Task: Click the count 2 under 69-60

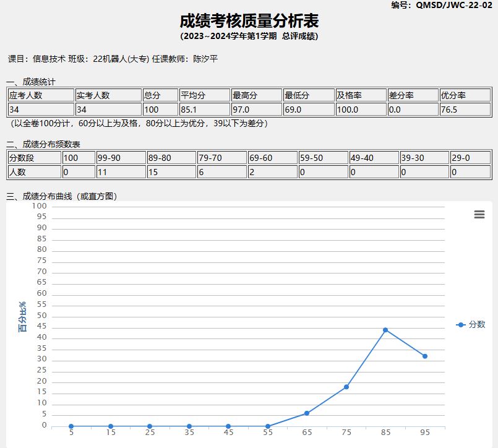Action: pyautogui.click(x=272, y=172)
